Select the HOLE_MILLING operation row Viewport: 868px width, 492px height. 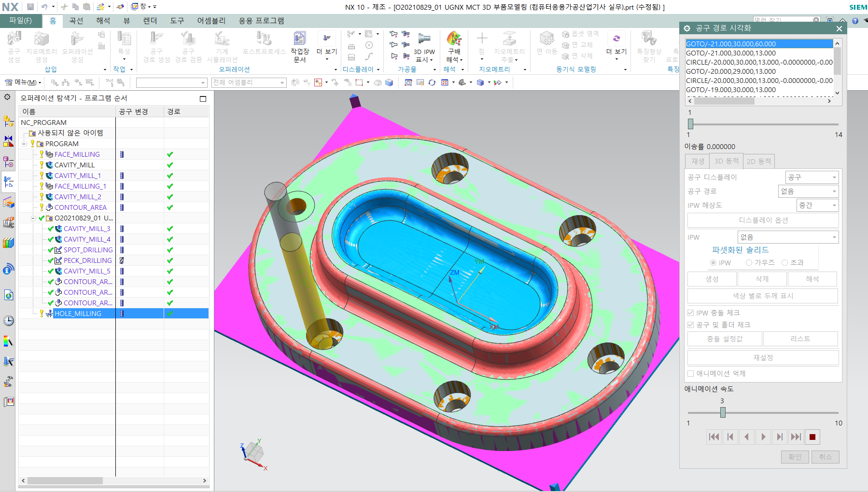click(114, 314)
